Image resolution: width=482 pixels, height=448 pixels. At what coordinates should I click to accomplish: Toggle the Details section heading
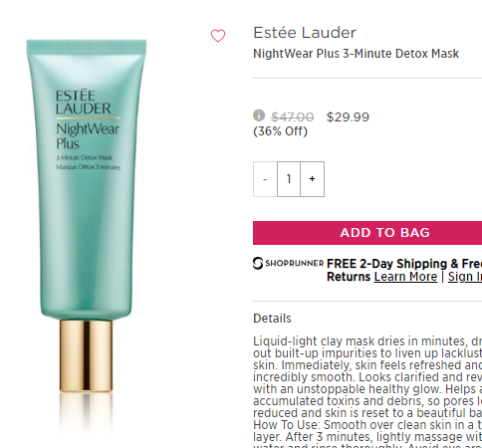[x=272, y=319]
